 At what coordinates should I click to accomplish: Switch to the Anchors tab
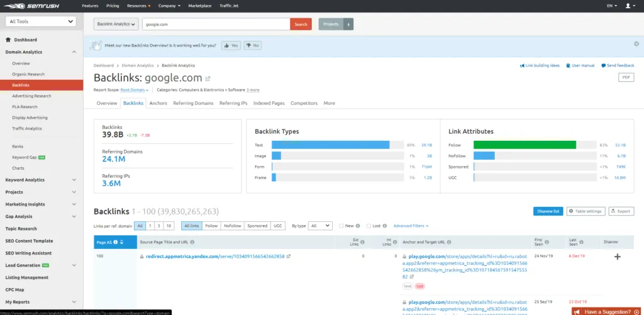pos(158,104)
